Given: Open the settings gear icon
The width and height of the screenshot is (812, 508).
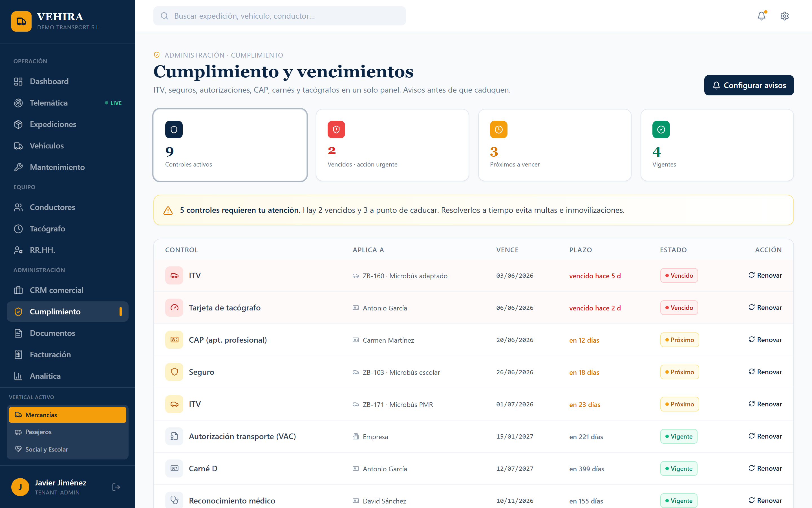Looking at the screenshot, I should coord(784,16).
